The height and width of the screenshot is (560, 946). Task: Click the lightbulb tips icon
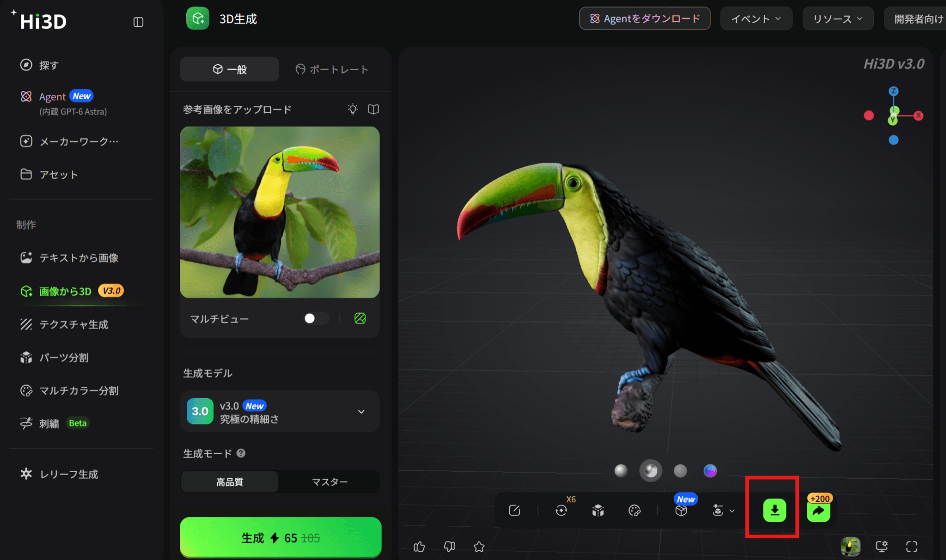click(x=353, y=109)
